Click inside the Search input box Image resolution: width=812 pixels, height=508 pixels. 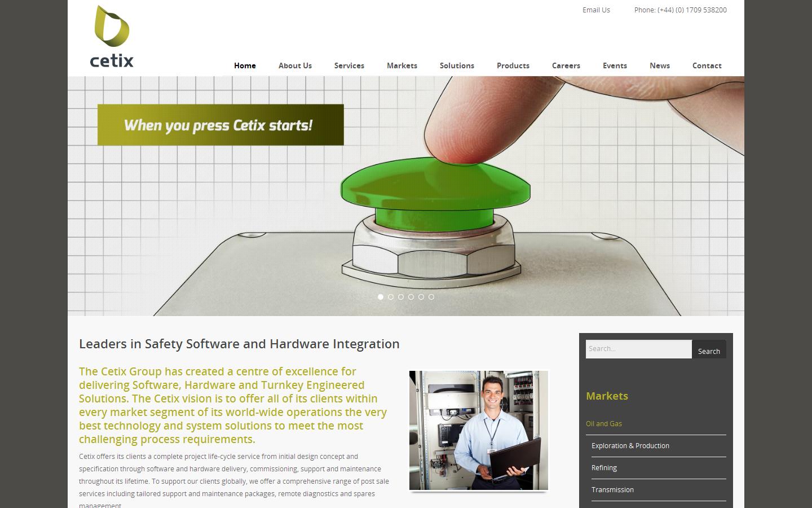point(638,349)
